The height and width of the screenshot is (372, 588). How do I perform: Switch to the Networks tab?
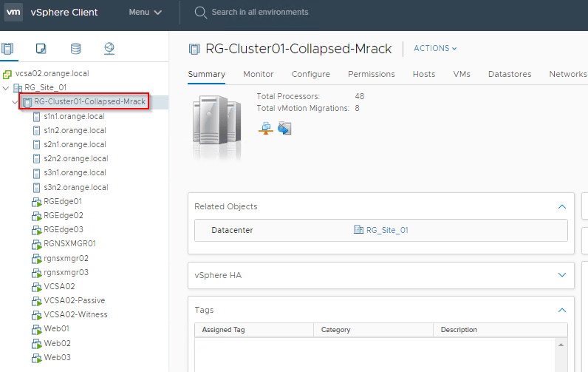[x=568, y=74]
